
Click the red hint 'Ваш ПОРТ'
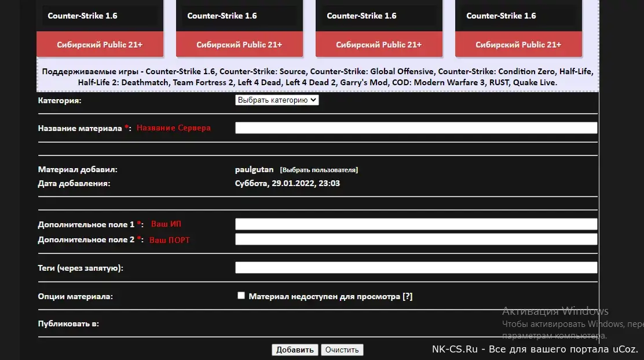[x=169, y=240]
